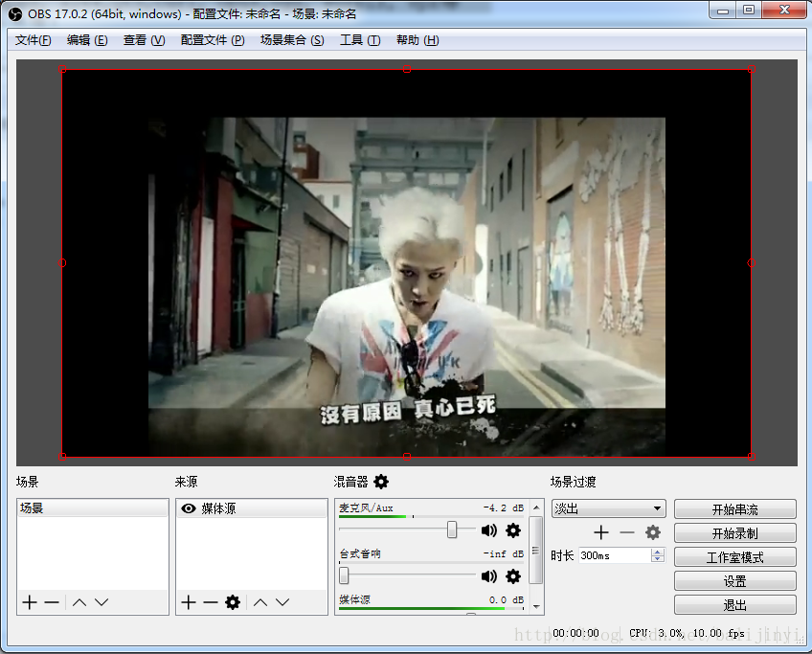This screenshot has width=812, height=654.
Task: Toggle visibility of 媒体源 source
Action: 189,508
